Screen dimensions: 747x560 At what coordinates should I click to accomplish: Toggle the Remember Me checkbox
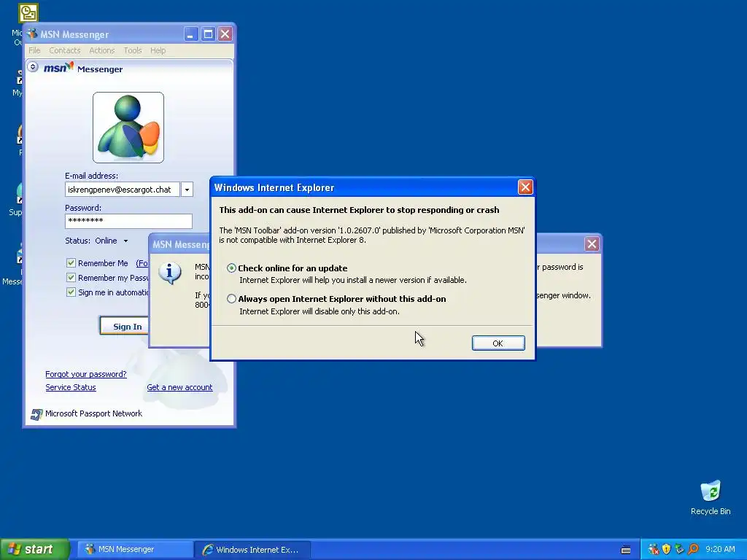tap(71, 262)
